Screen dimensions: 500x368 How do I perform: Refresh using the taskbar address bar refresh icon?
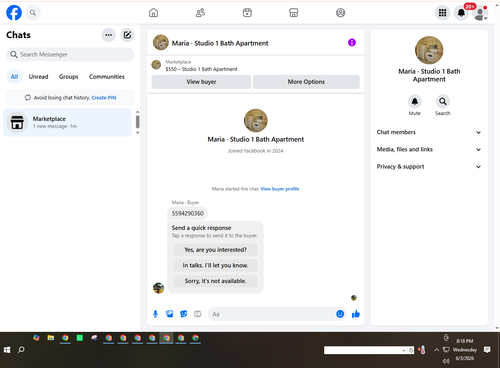tap(411, 350)
